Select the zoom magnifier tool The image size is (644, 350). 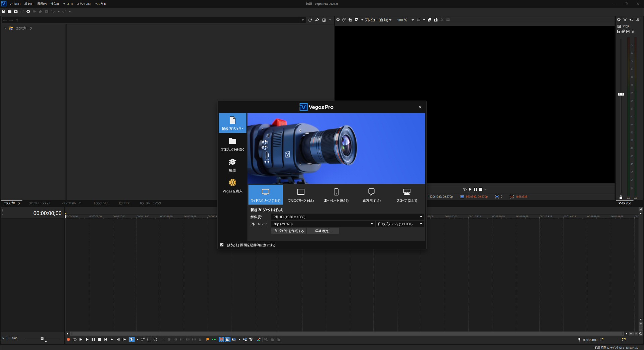point(155,340)
